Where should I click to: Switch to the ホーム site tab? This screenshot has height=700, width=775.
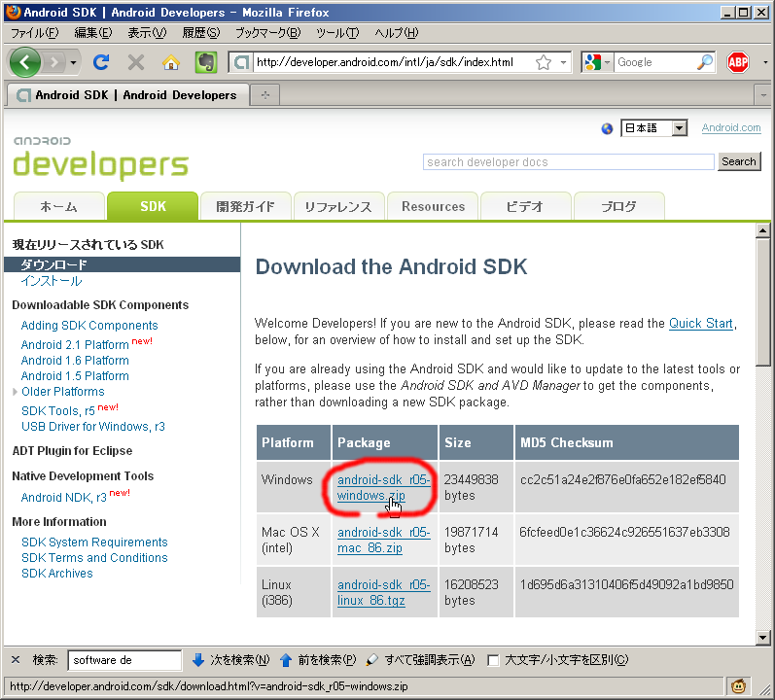58,206
